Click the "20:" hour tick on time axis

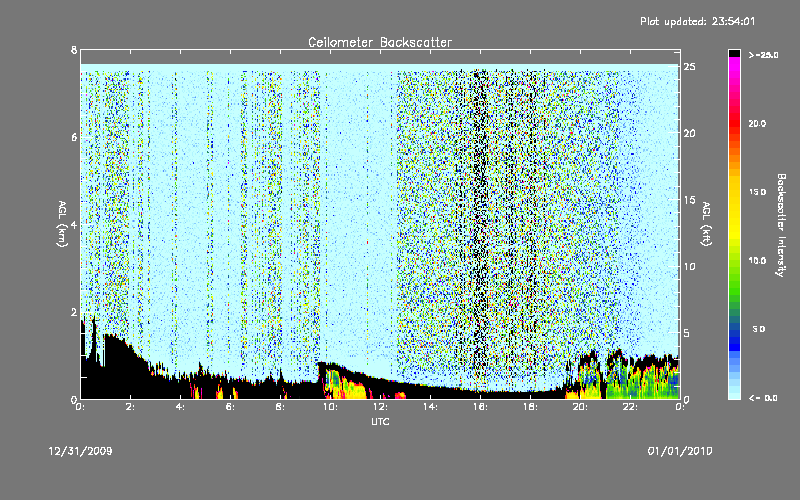click(x=580, y=407)
